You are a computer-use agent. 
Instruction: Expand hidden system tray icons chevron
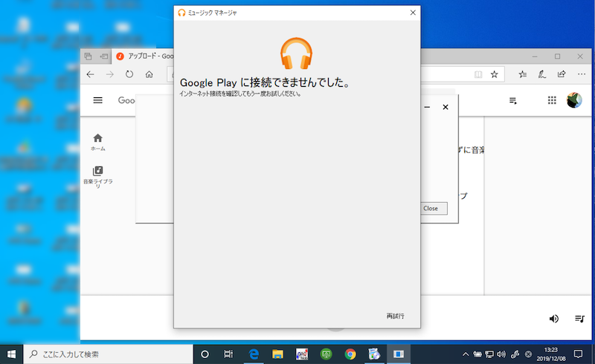click(466, 354)
